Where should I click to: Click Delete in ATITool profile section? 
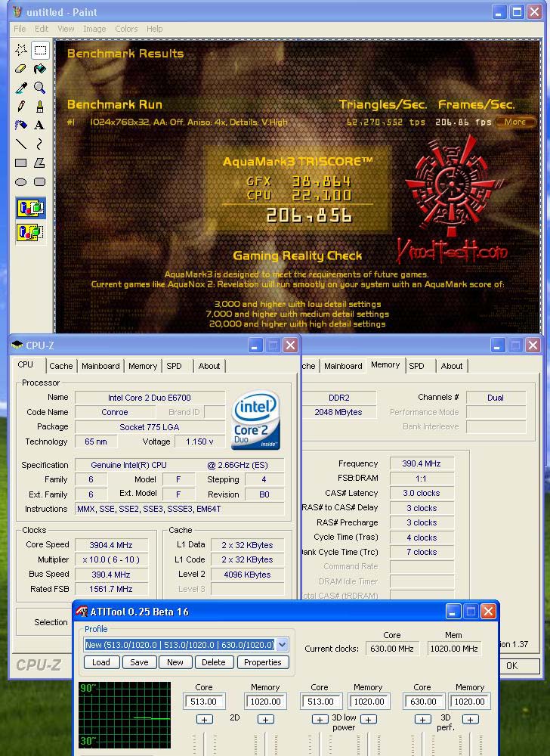(x=213, y=662)
